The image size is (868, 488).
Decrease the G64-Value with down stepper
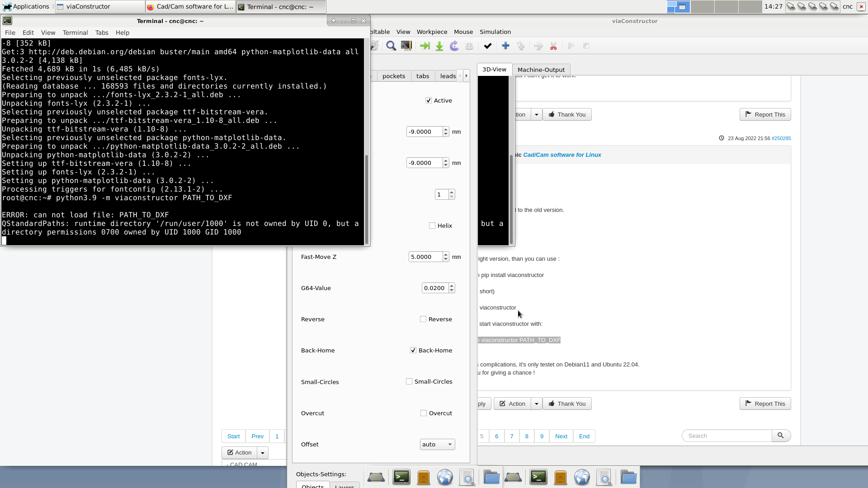click(452, 291)
